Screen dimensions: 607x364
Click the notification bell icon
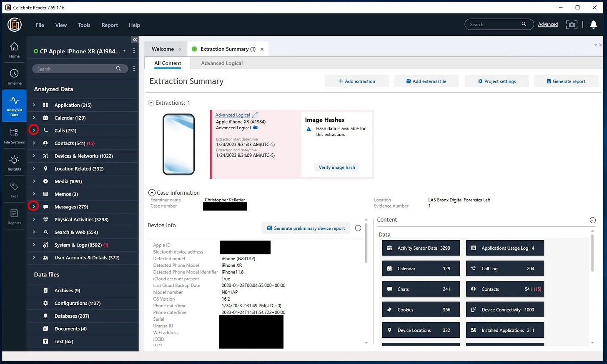point(594,25)
